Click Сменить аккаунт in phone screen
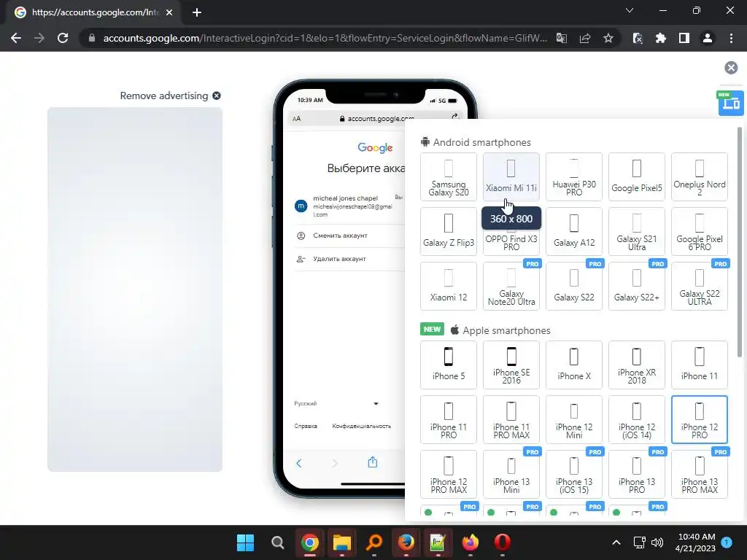 (x=340, y=236)
